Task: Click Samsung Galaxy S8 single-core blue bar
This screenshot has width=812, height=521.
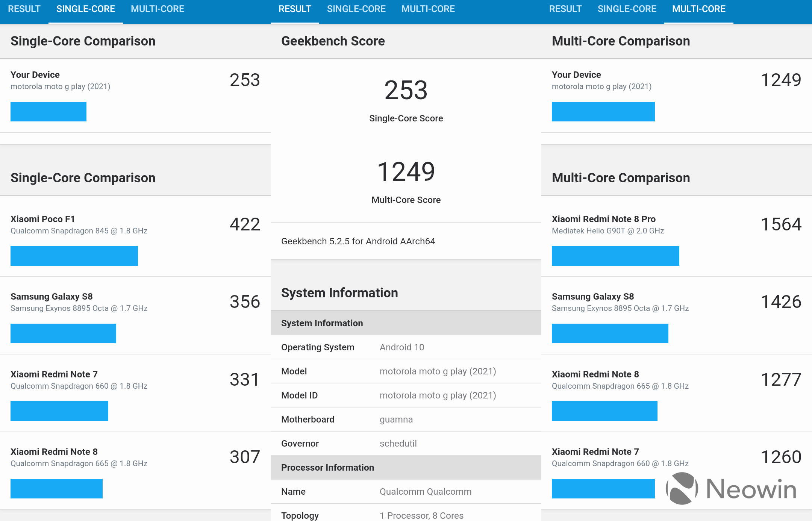Action: [63, 333]
